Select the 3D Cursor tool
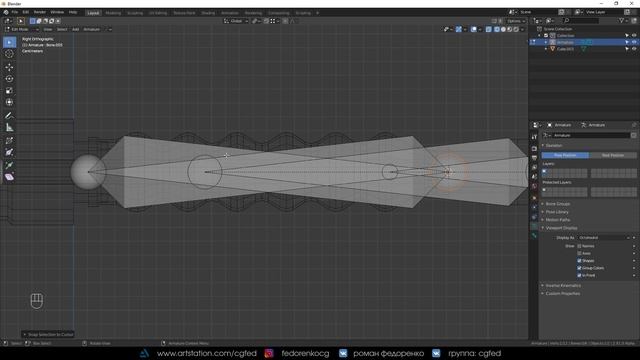Viewport: 640px width, 360px height. tap(9, 54)
